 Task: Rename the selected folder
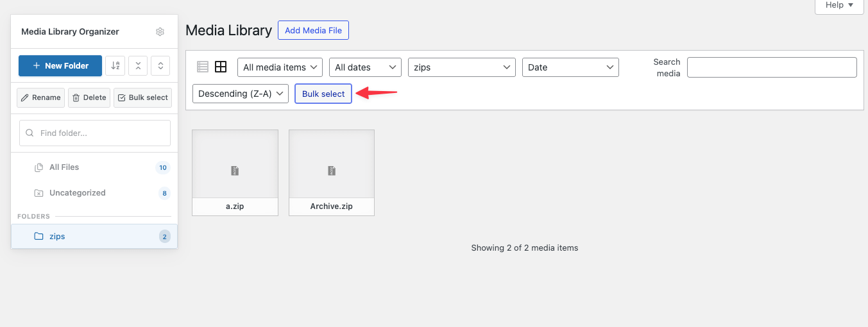[x=41, y=97]
